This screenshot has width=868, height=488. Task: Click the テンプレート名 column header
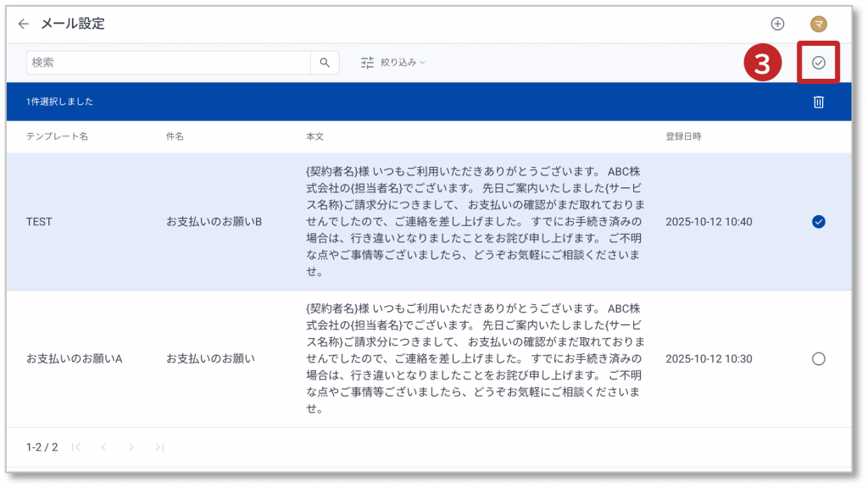pos(57,136)
